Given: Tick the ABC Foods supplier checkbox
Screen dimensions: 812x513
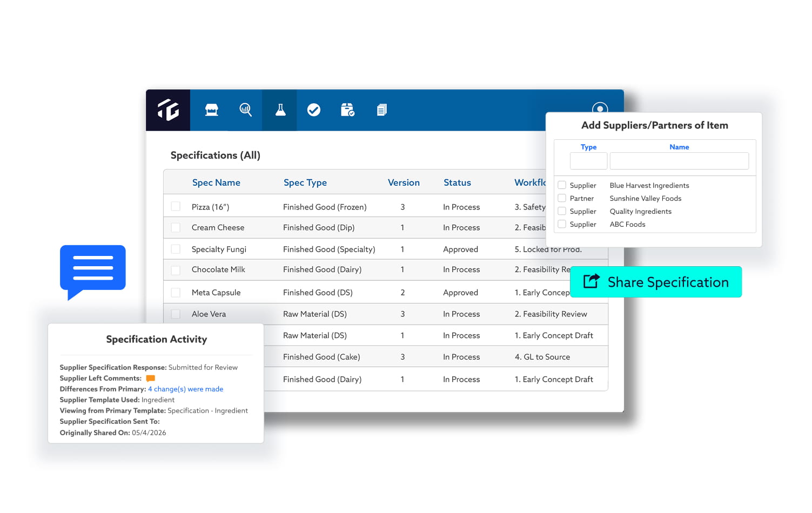Looking at the screenshot, I should (x=562, y=224).
